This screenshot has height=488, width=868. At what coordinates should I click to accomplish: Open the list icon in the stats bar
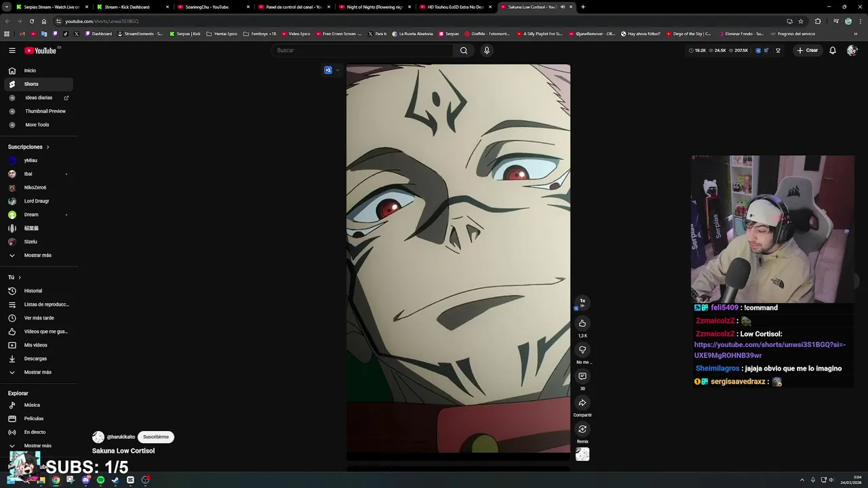tap(766, 50)
